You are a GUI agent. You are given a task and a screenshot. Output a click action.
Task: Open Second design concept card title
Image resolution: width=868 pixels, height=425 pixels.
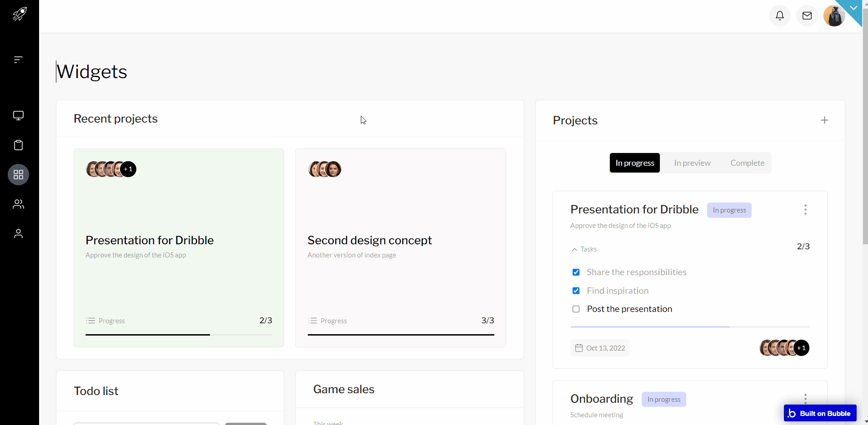click(369, 240)
